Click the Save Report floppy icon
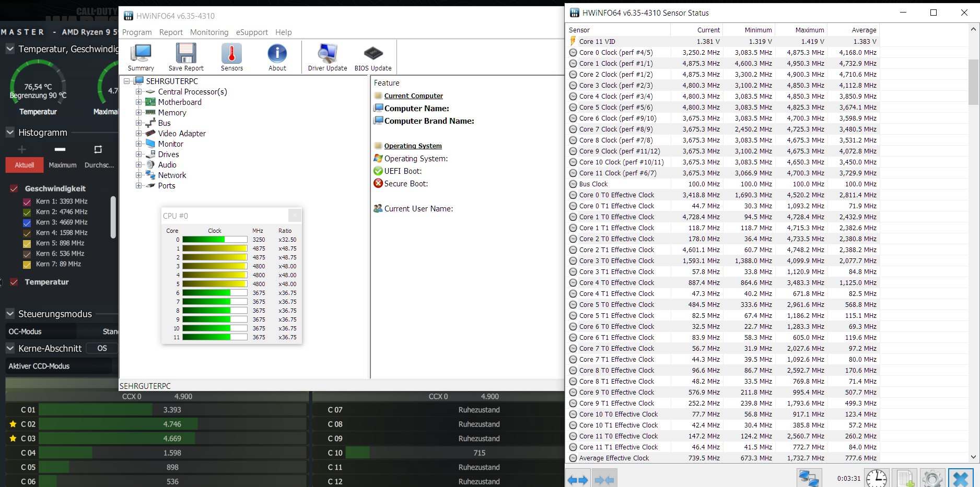Screen dimensions: 980x487 tap(186, 57)
